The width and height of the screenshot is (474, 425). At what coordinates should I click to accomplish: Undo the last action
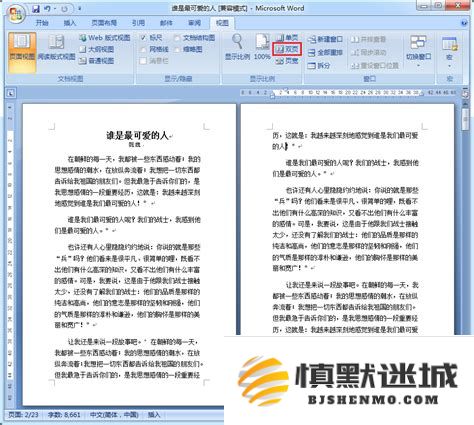tap(47, 8)
